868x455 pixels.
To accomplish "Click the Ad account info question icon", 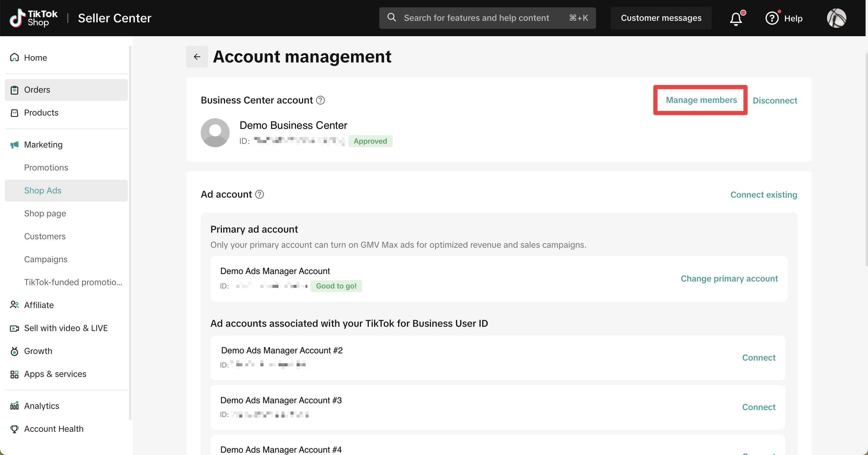I will click(x=259, y=194).
